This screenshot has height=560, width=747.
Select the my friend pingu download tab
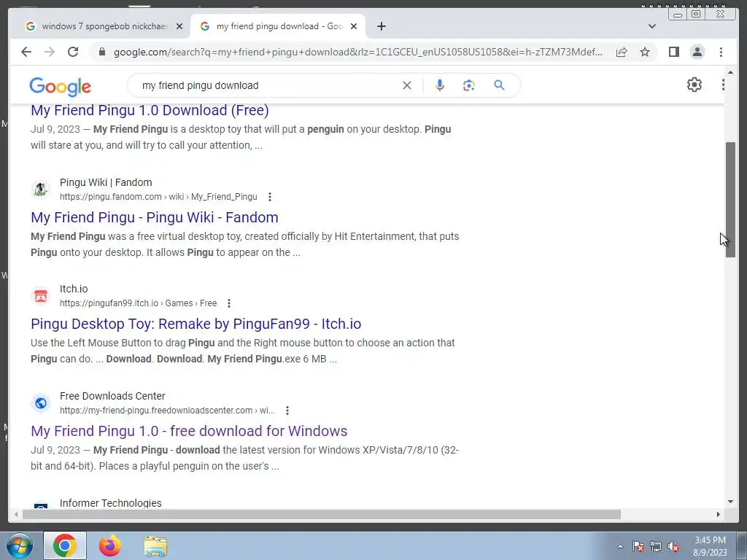[279, 26]
